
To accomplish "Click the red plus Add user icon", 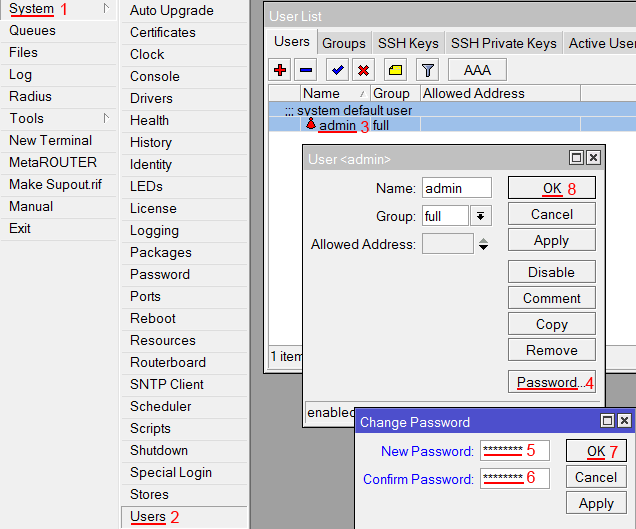I will 281,70.
